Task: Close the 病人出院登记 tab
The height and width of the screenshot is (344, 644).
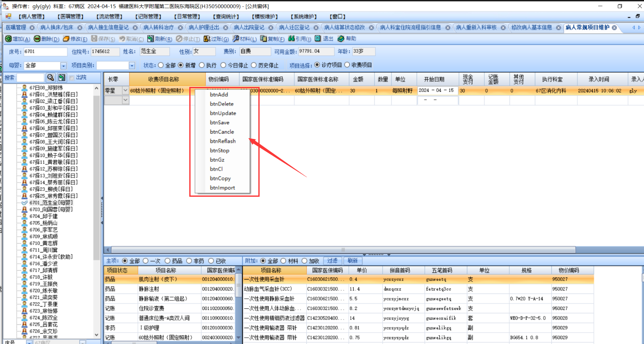Action: 271,27
